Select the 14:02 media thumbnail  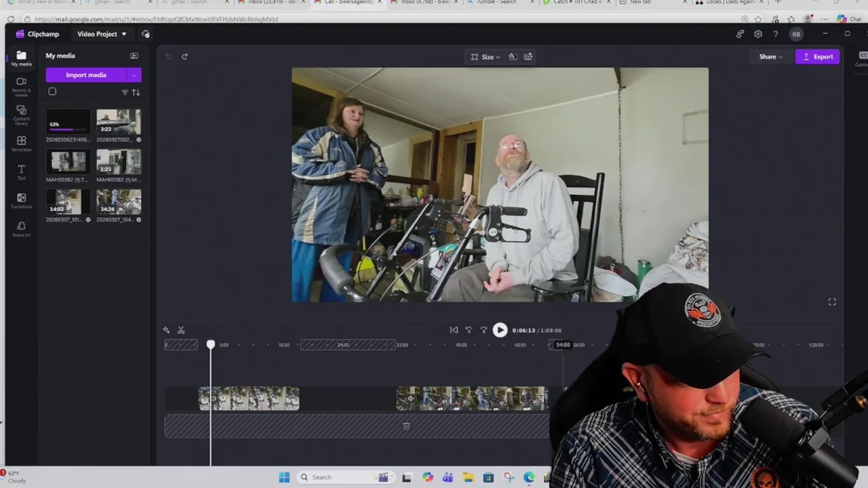pyautogui.click(x=68, y=202)
